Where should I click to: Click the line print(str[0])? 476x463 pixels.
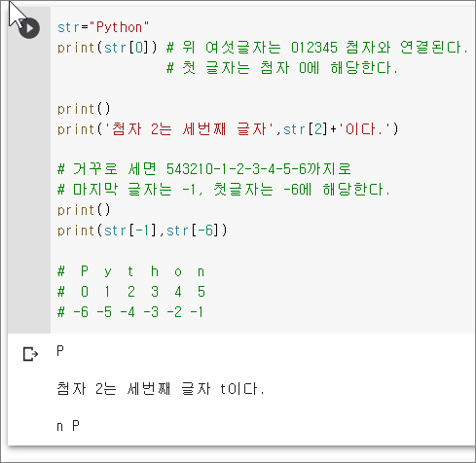pyautogui.click(x=107, y=48)
